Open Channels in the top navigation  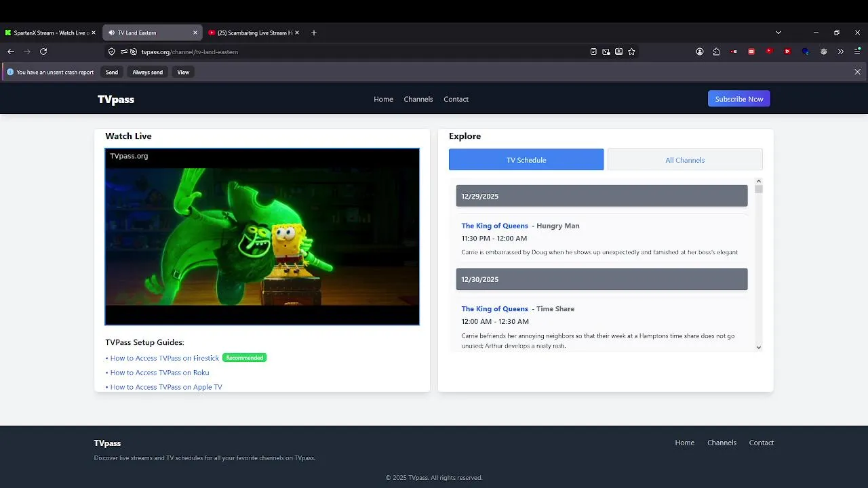(418, 99)
